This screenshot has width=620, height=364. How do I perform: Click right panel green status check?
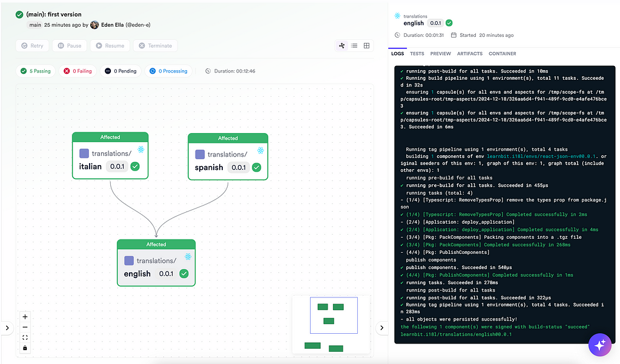(x=449, y=23)
